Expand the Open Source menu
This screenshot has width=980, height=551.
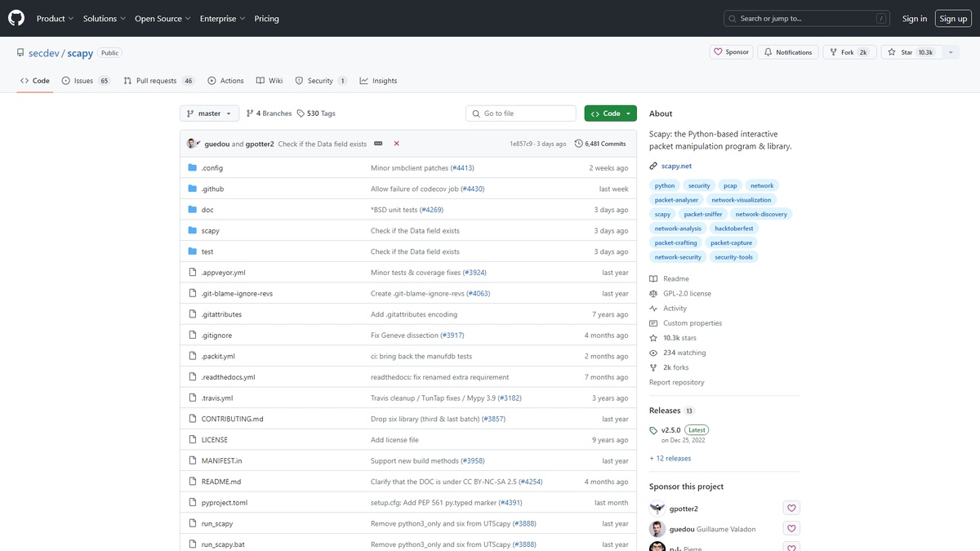[163, 18]
